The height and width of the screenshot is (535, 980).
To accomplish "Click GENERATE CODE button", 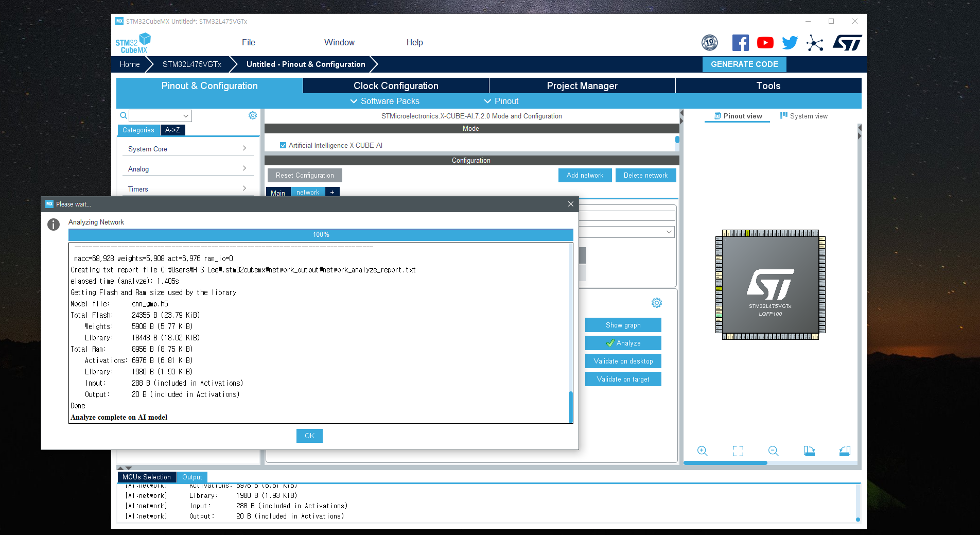I will tap(744, 64).
